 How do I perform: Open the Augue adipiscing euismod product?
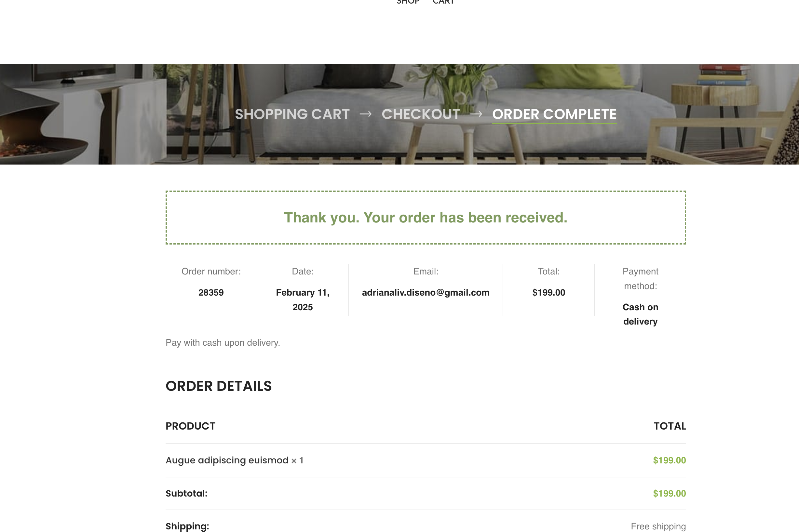[x=227, y=460]
